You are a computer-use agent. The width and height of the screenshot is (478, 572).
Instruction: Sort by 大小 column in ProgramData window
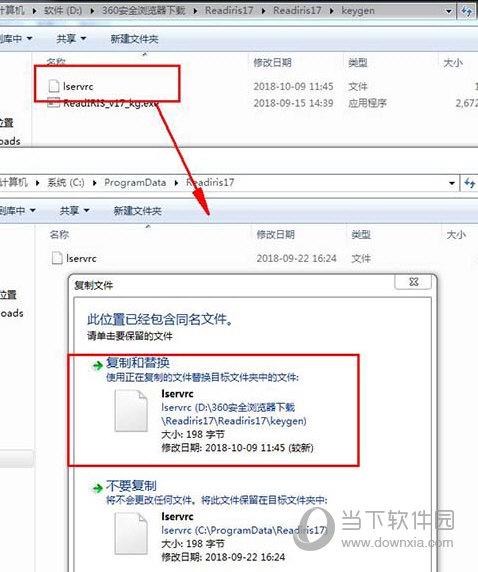(x=456, y=234)
